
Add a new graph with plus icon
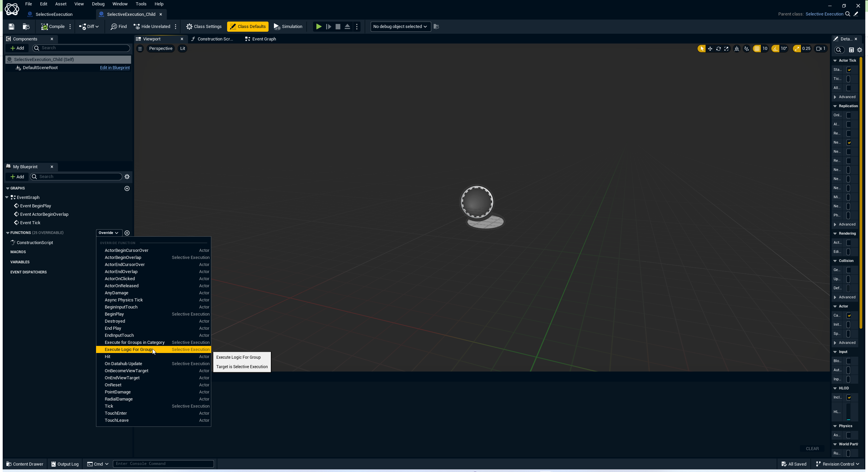(x=127, y=188)
